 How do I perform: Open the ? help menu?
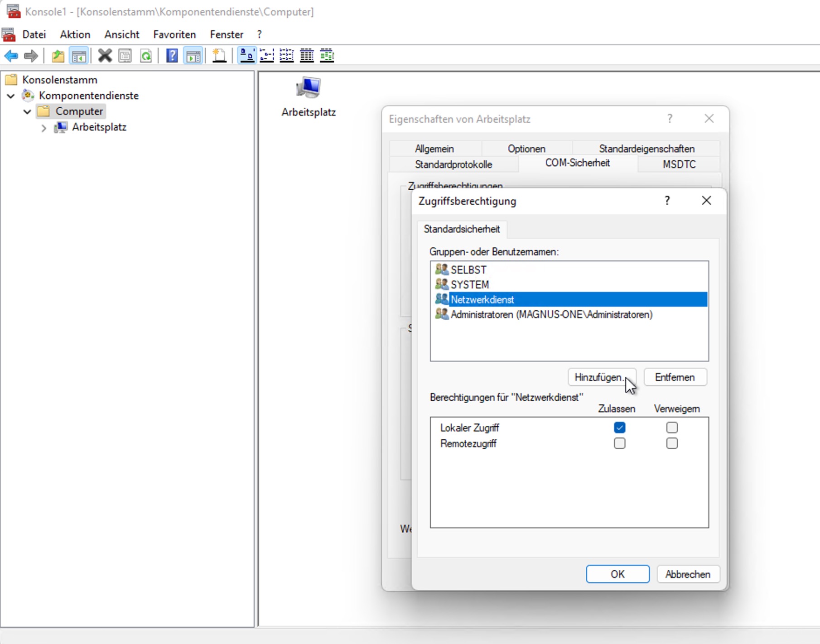(259, 34)
